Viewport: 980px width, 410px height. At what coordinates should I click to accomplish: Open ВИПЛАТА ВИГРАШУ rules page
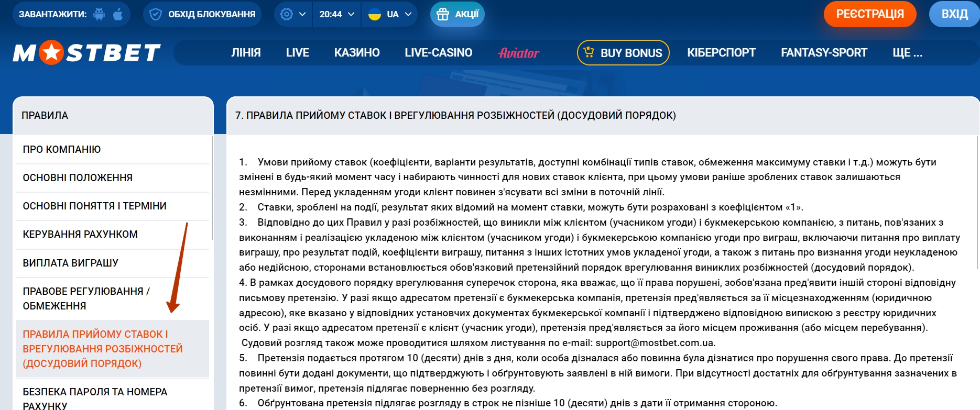[x=113, y=263]
